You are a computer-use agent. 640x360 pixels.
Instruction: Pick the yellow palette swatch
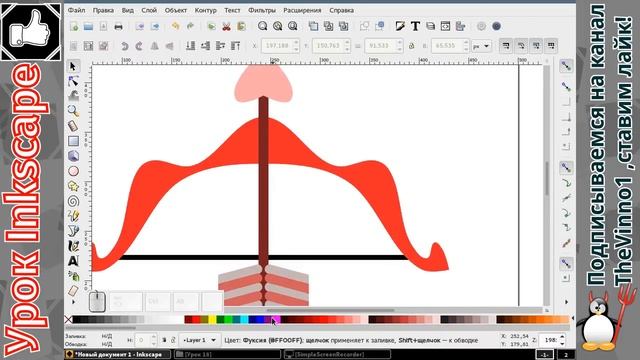pyautogui.click(x=212, y=320)
